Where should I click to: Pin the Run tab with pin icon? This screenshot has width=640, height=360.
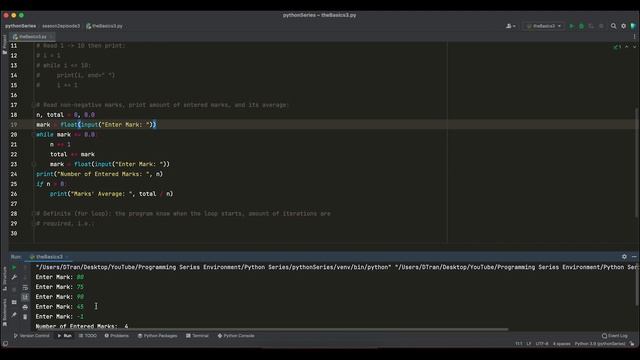click(x=14, y=315)
